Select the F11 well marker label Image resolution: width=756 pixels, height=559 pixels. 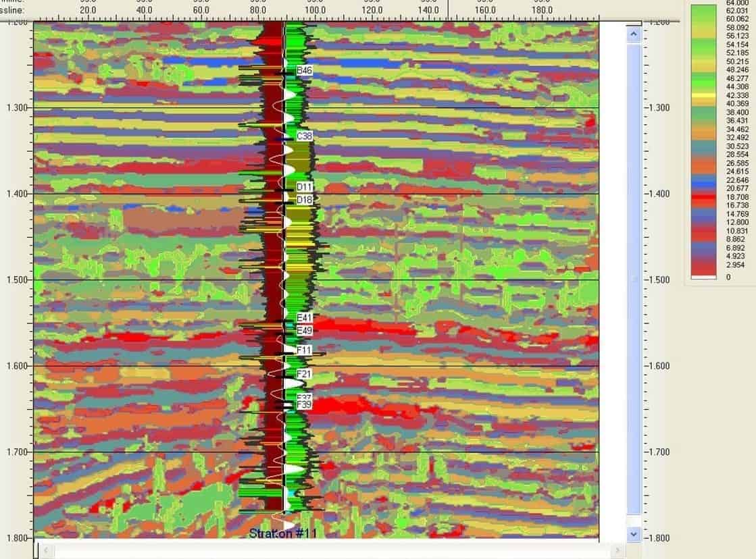point(304,350)
